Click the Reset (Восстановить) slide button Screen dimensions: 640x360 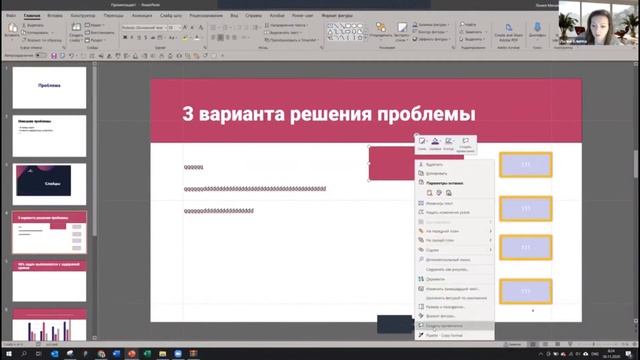pyautogui.click(x=99, y=32)
